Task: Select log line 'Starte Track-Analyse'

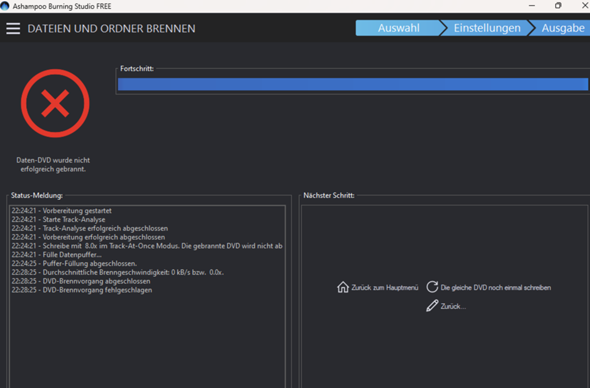Action: tap(58, 219)
